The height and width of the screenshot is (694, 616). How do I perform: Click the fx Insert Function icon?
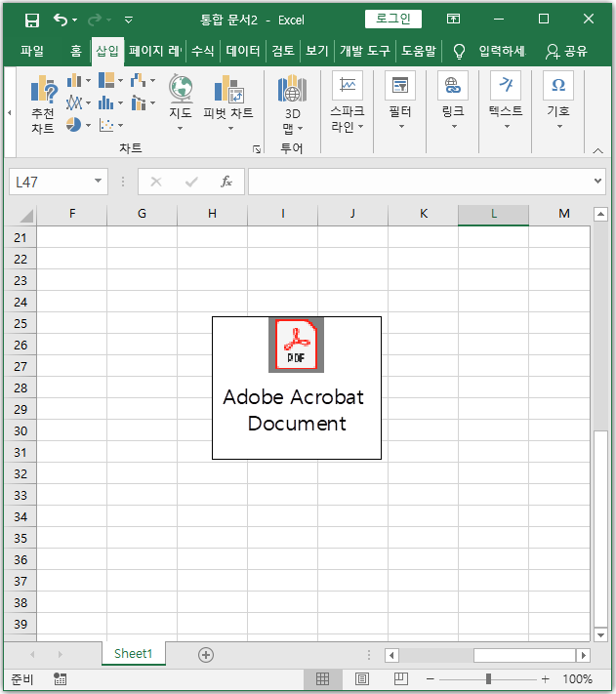(226, 182)
